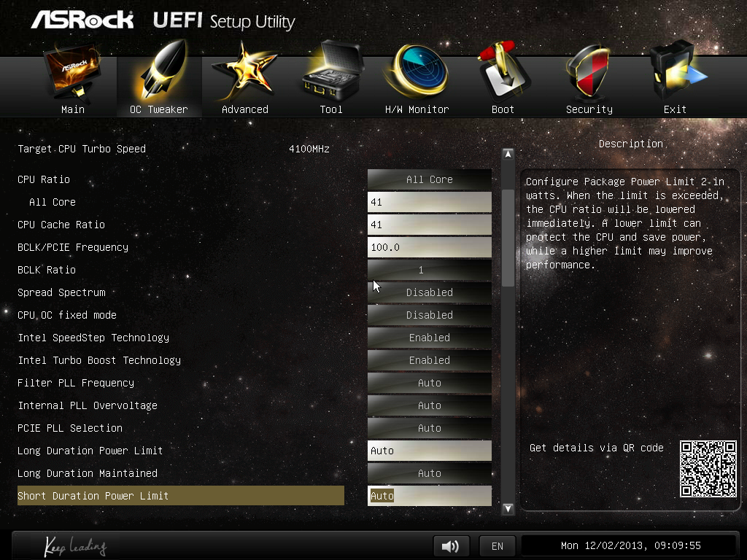Open the Main monitor icon
The height and width of the screenshot is (560, 747).
72,73
